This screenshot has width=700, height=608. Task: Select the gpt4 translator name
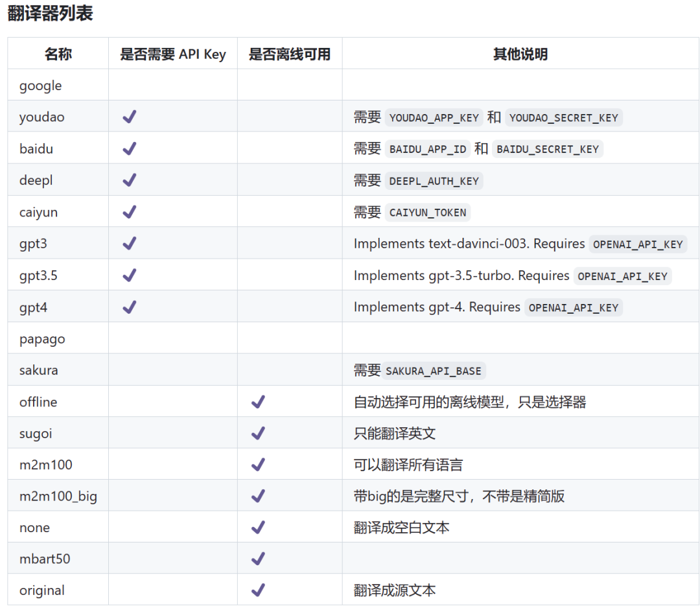[33, 308]
